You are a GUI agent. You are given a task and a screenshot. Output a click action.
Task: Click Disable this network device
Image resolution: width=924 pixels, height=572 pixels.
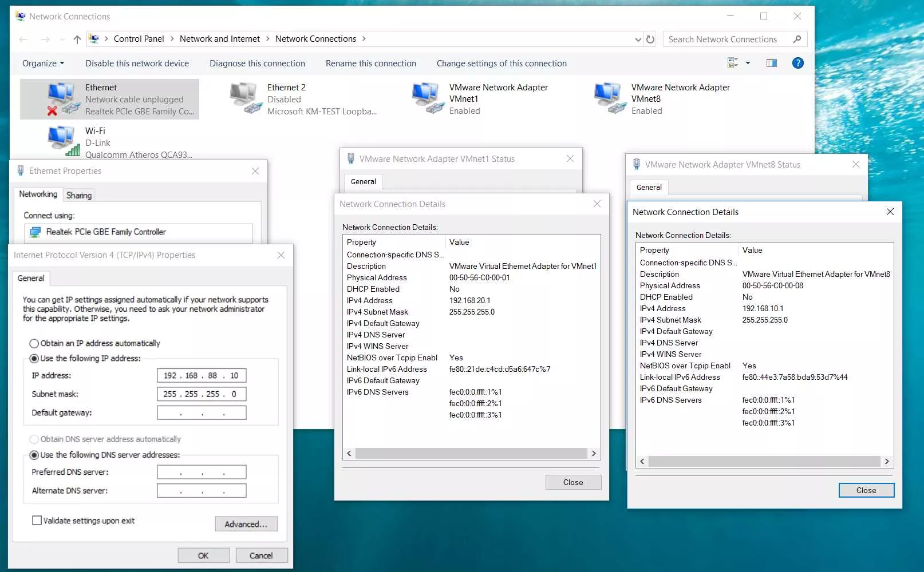pos(137,63)
